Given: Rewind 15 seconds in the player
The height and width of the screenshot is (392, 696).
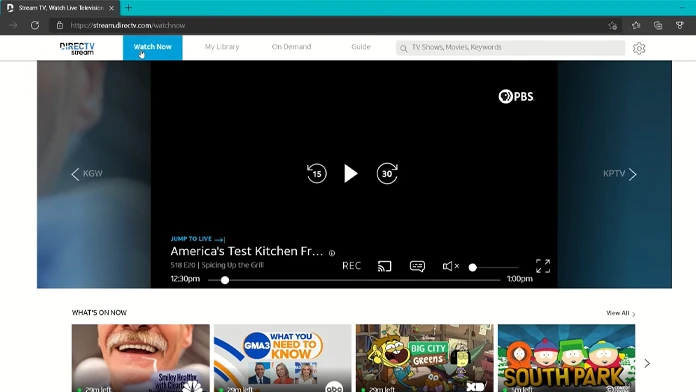Looking at the screenshot, I should pyautogui.click(x=316, y=173).
